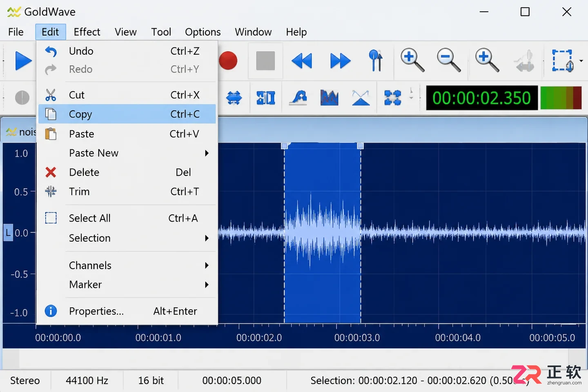Click the crossed blue triangle icon
588x392 pixels.
tap(361, 98)
